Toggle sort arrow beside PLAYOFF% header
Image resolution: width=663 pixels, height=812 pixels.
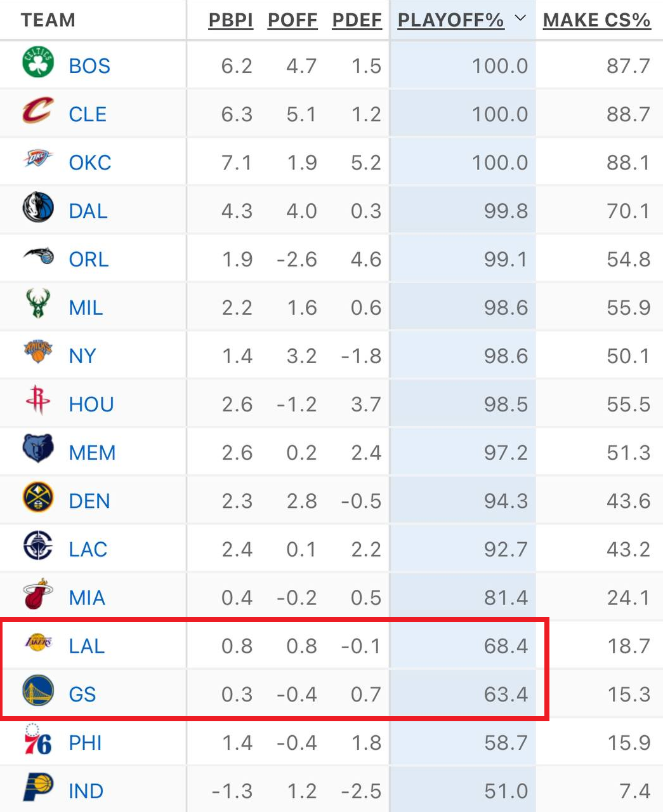pos(520,18)
